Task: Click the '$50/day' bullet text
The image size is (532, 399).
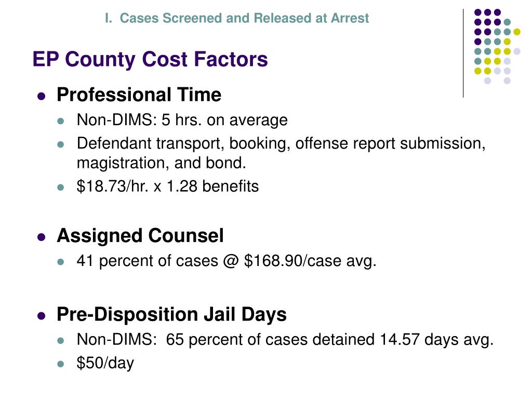Action: pyautogui.click(x=105, y=363)
